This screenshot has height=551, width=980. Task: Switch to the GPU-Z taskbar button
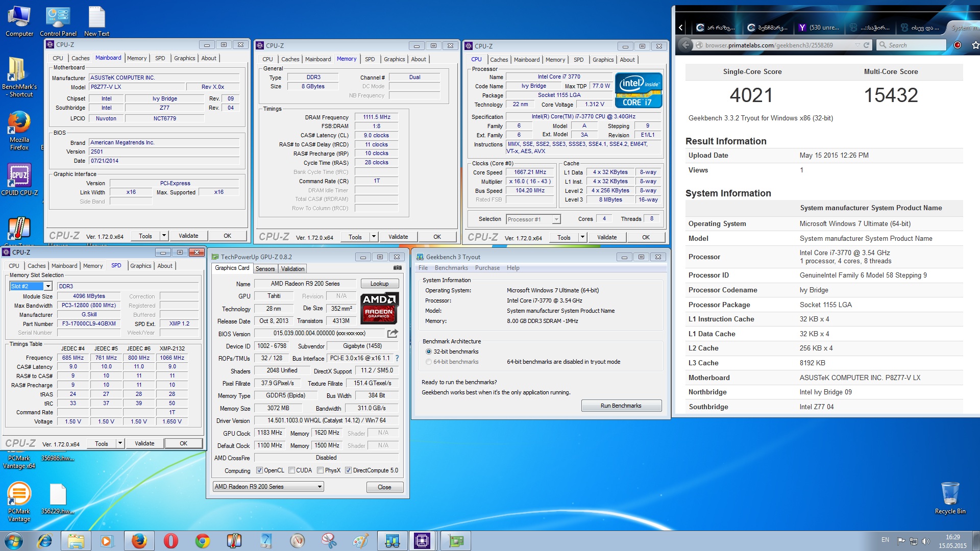click(x=456, y=541)
